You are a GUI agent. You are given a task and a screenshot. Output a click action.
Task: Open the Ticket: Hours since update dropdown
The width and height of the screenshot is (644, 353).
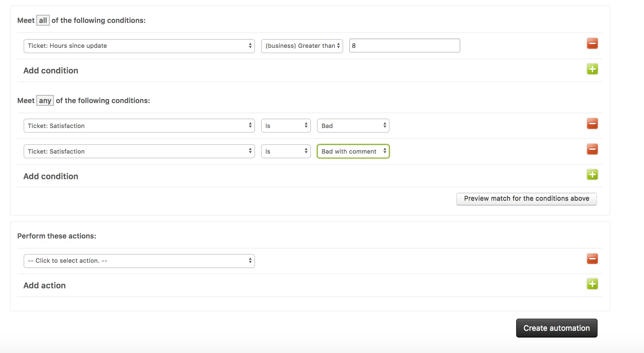pyautogui.click(x=139, y=46)
